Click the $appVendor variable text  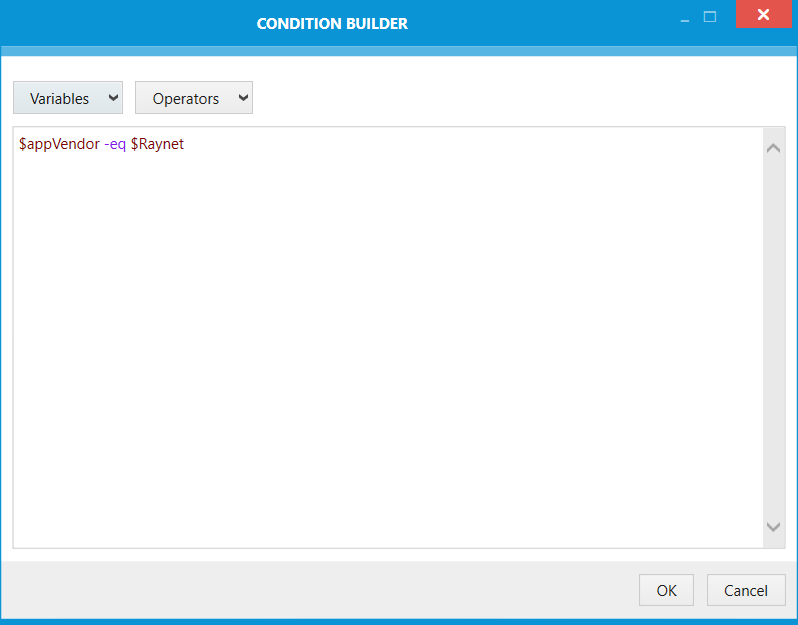point(59,145)
